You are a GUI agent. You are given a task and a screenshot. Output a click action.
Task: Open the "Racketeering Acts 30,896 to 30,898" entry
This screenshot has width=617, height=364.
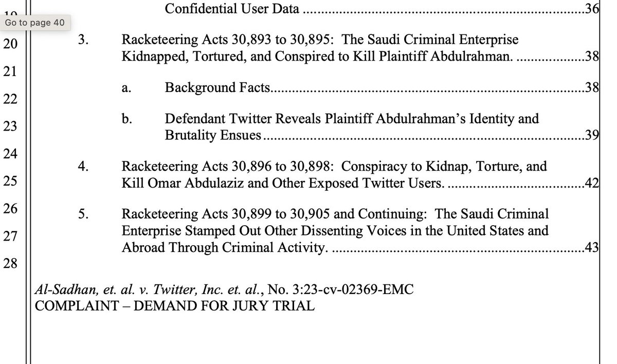click(x=334, y=167)
